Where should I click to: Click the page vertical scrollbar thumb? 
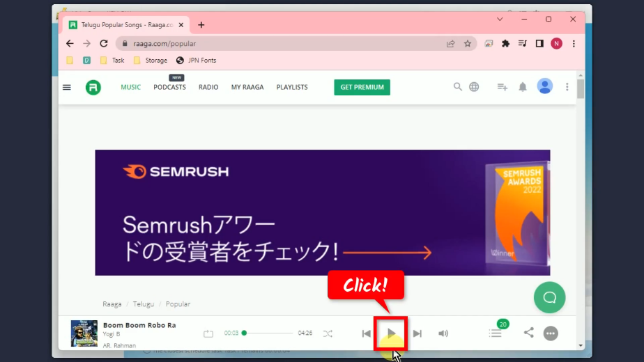[581, 88]
